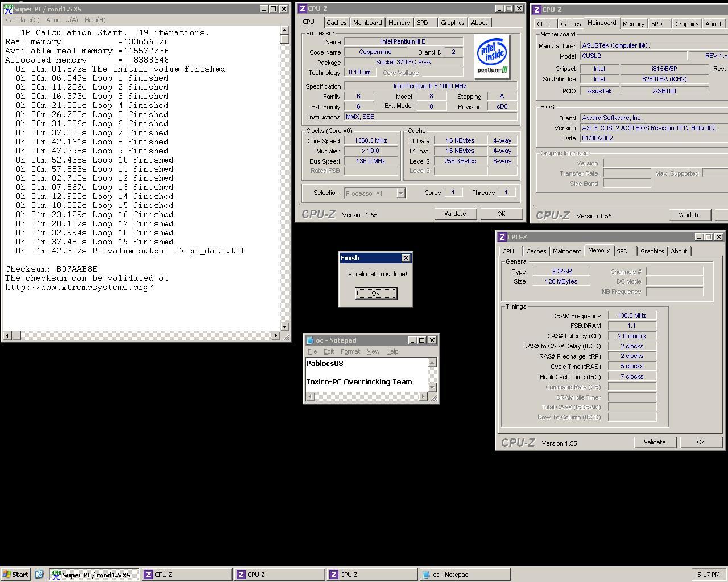Click Validate in CPU-Z Memory window
This screenshot has width=728, height=582.
tap(655, 442)
